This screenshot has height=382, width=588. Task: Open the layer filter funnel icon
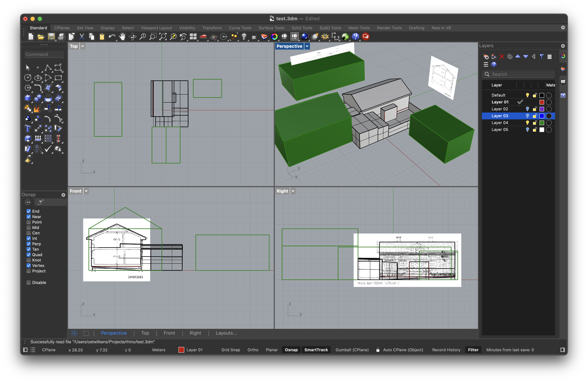click(x=541, y=56)
